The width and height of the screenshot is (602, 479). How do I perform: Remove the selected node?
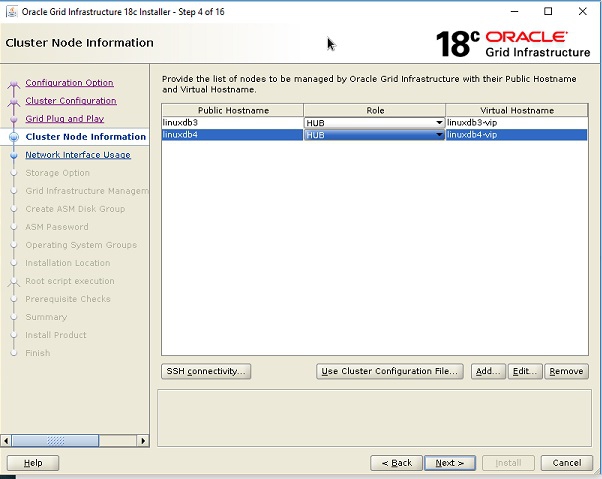pyautogui.click(x=566, y=372)
